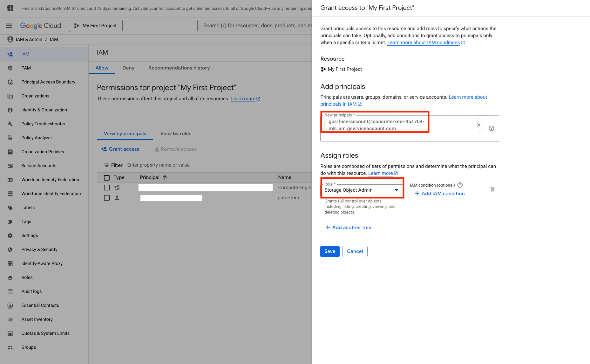
Task: Switch to the Deny tab
Action: [x=128, y=68]
